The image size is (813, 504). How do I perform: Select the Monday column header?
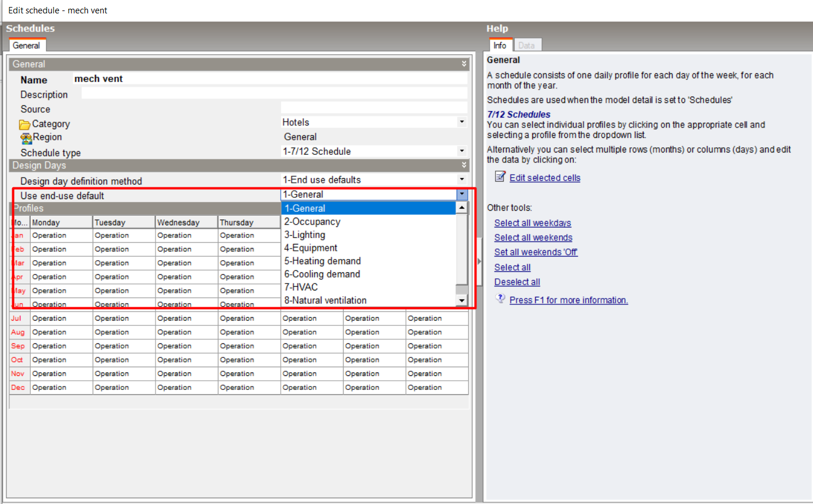62,222
